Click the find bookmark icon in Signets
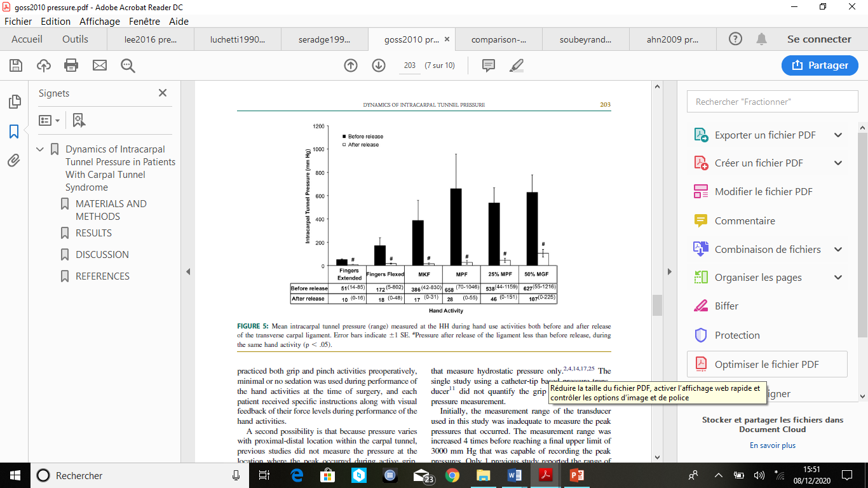 click(79, 120)
